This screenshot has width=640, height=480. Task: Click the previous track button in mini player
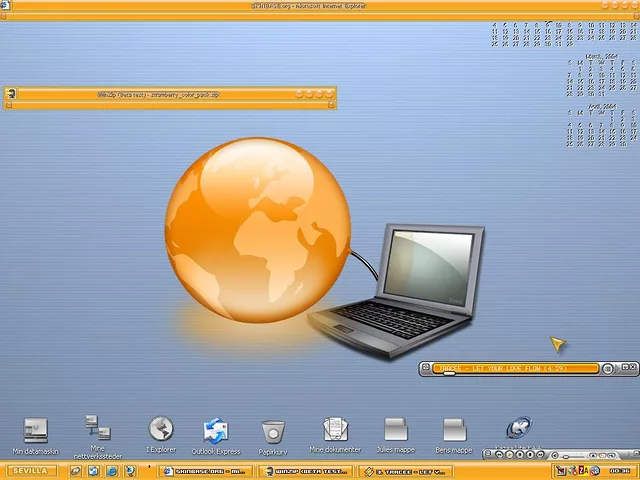click(x=499, y=454)
